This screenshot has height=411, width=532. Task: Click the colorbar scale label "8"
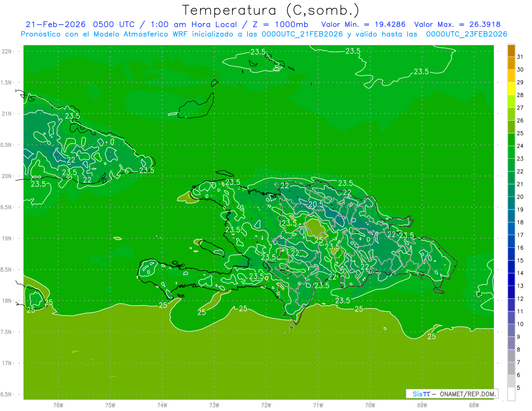coord(519,349)
